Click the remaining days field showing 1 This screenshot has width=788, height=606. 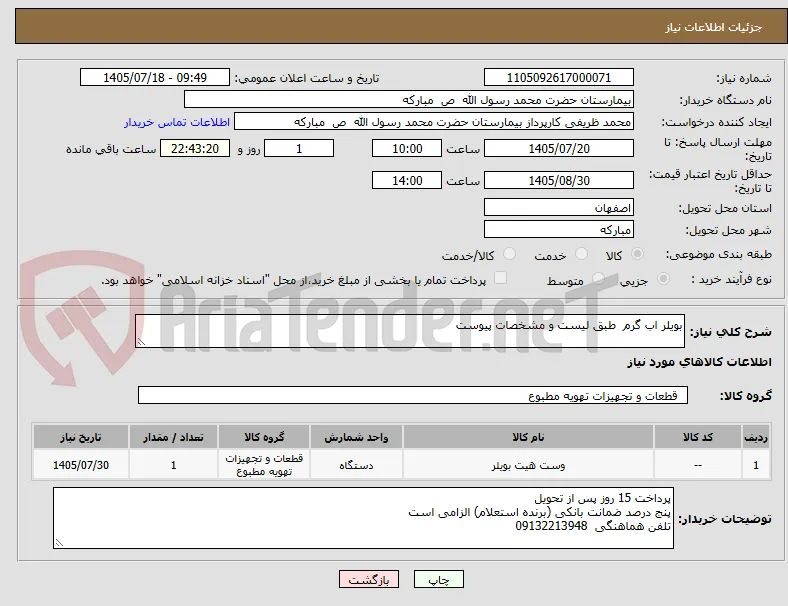pos(299,149)
